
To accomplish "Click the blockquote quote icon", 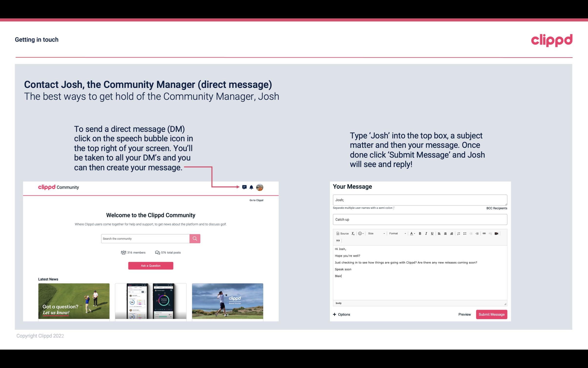I will coord(337,241).
